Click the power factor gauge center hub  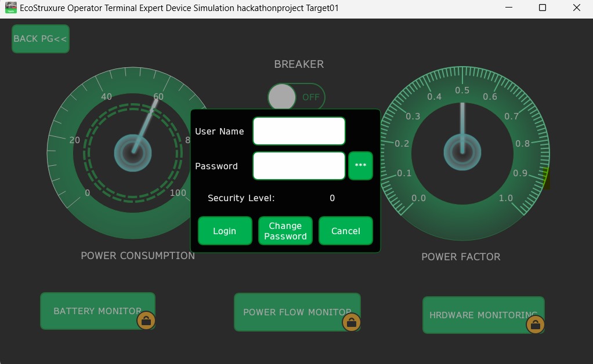click(462, 152)
